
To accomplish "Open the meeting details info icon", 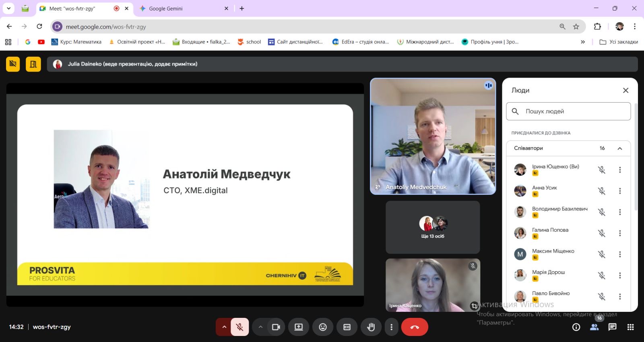I will (x=576, y=327).
